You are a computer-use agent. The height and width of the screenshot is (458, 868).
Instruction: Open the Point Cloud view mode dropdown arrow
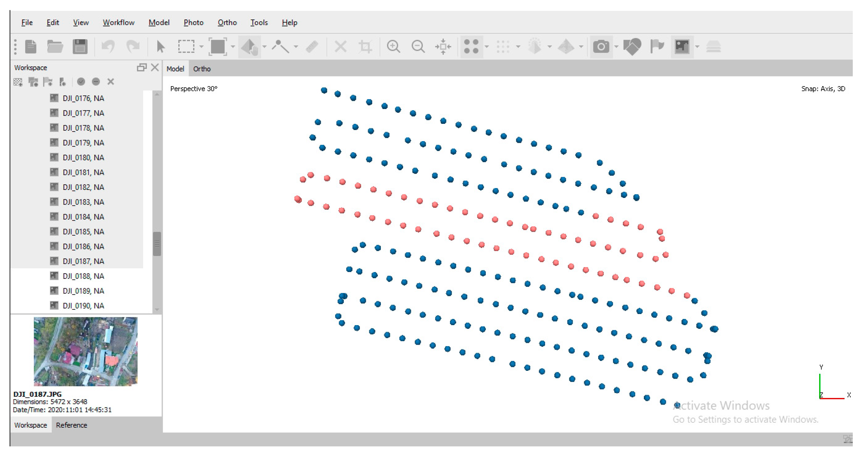tap(487, 46)
